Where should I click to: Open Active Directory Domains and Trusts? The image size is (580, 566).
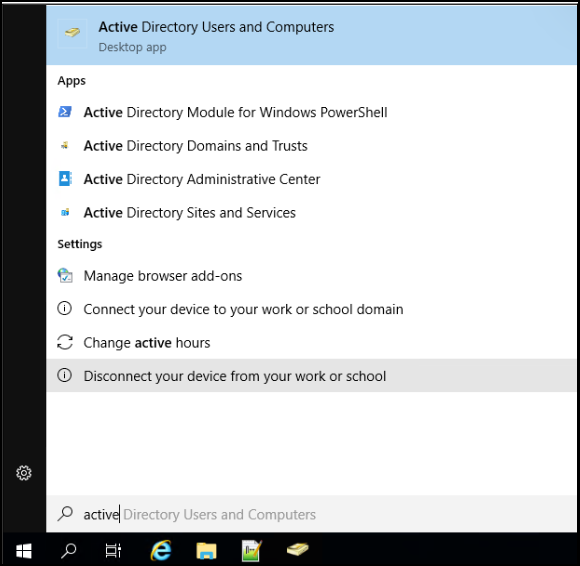pyautogui.click(x=311, y=146)
